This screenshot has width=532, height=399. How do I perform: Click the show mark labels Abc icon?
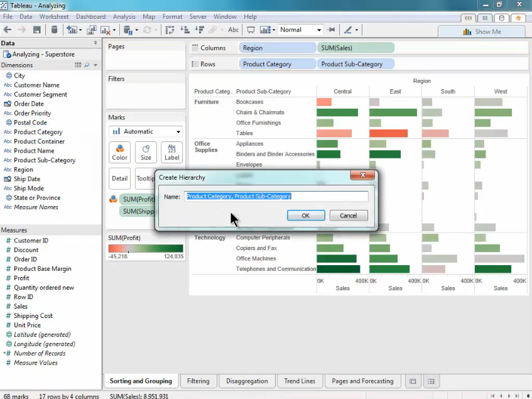(233, 30)
